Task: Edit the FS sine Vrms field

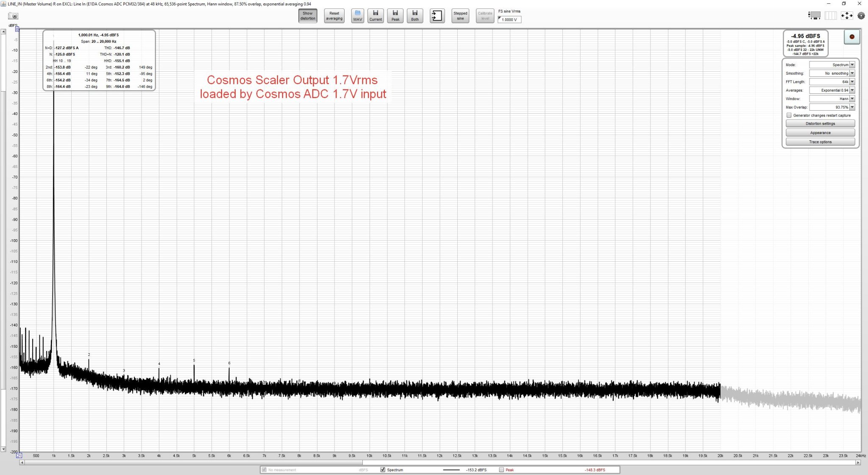Action: click(x=509, y=20)
